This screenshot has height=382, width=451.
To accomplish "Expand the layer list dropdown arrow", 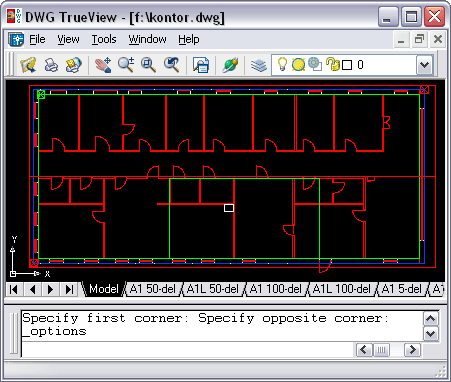I will (x=424, y=65).
